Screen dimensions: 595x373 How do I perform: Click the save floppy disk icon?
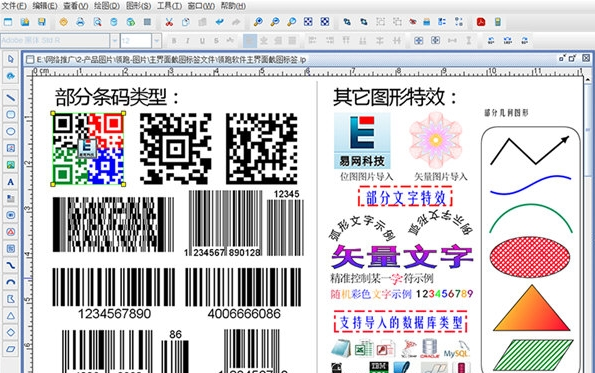pos(42,22)
